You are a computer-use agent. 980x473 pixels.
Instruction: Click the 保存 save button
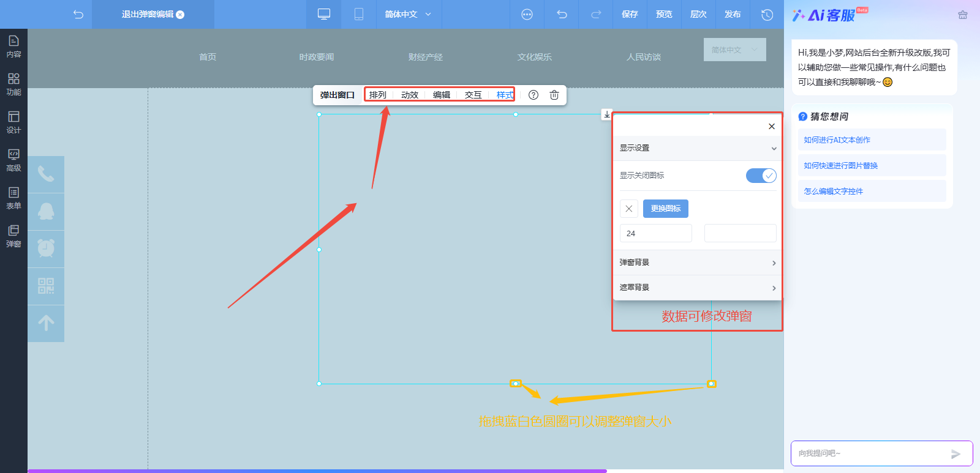tap(630, 14)
